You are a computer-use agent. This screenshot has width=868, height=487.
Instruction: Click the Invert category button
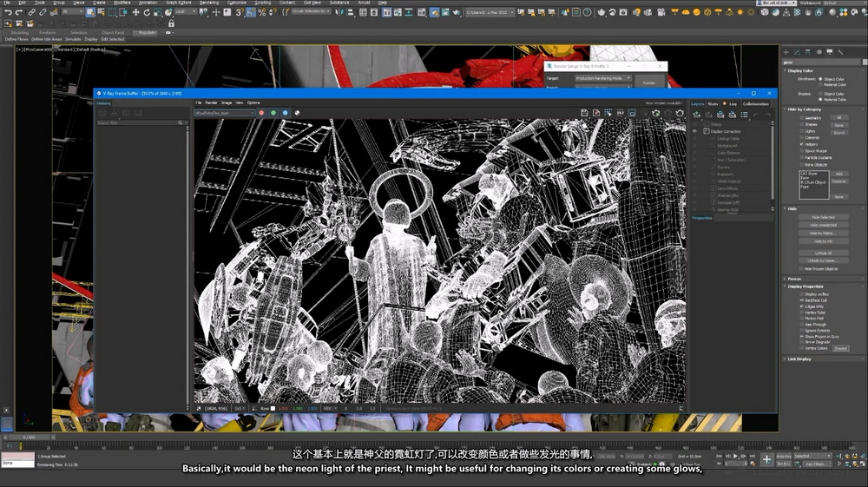pos(839,133)
